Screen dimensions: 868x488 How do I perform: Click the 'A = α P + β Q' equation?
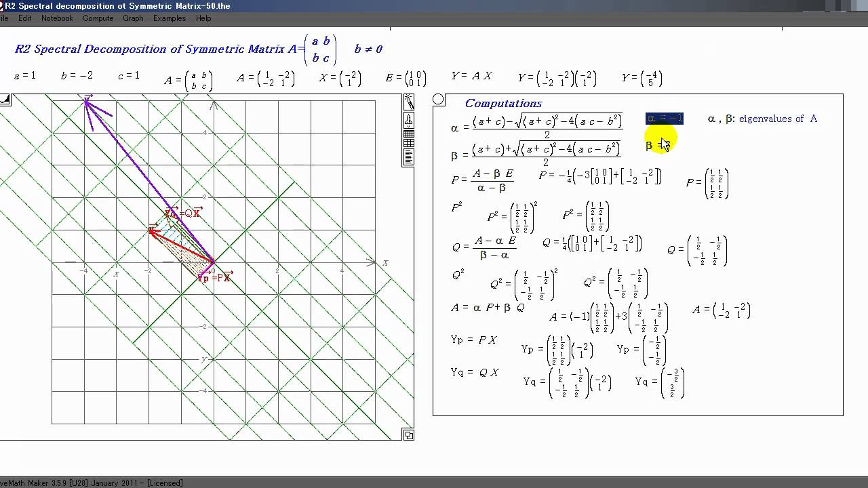point(488,308)
